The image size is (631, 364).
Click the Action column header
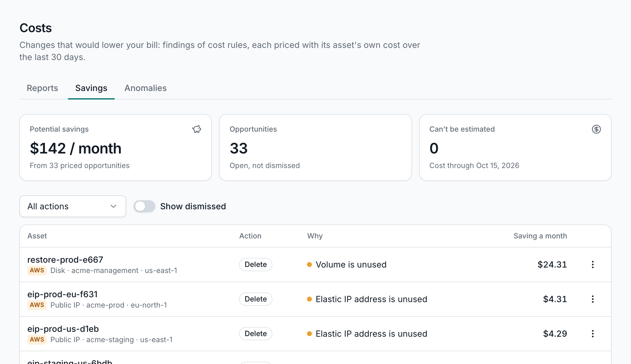click(x=250, y=236)
